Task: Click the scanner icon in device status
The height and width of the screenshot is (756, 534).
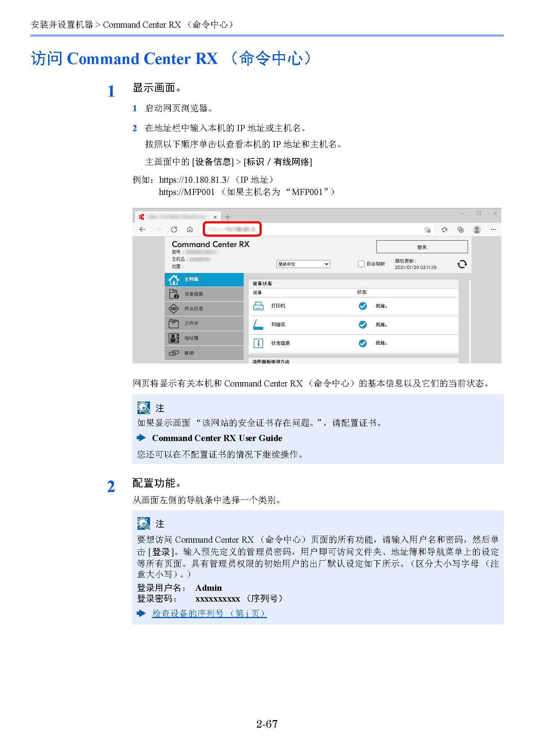Action: pos(258,324)
